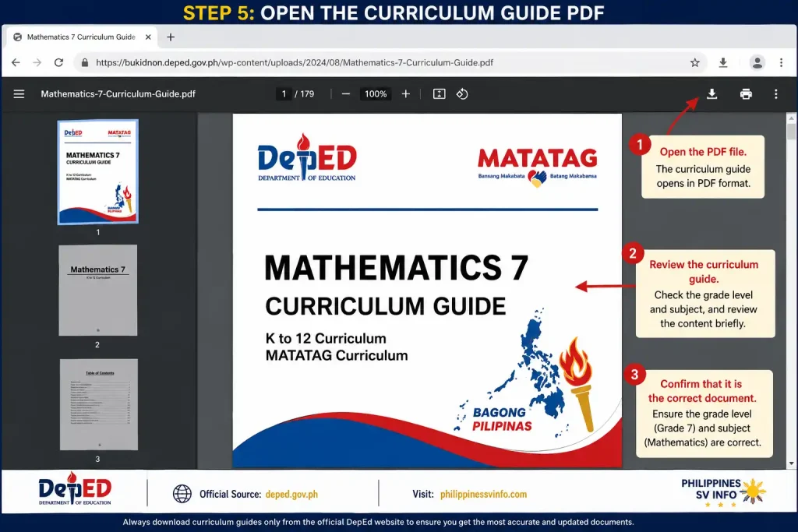Click the PDF page number field
798x532 pixels.
[284, 94]
